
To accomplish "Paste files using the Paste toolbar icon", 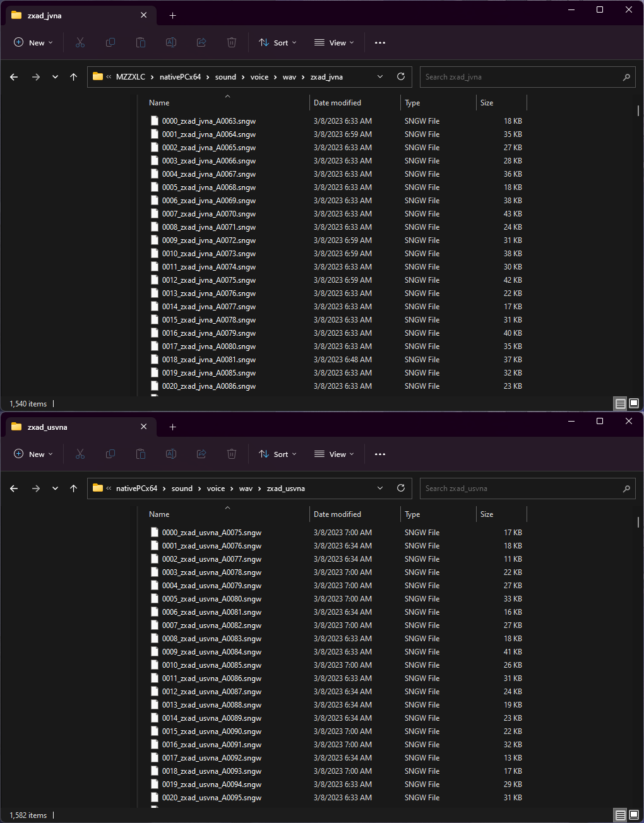I will (141, 42).
